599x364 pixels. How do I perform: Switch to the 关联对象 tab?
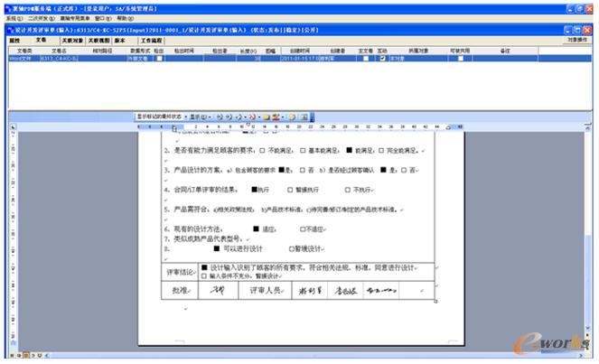coord(72,41)
